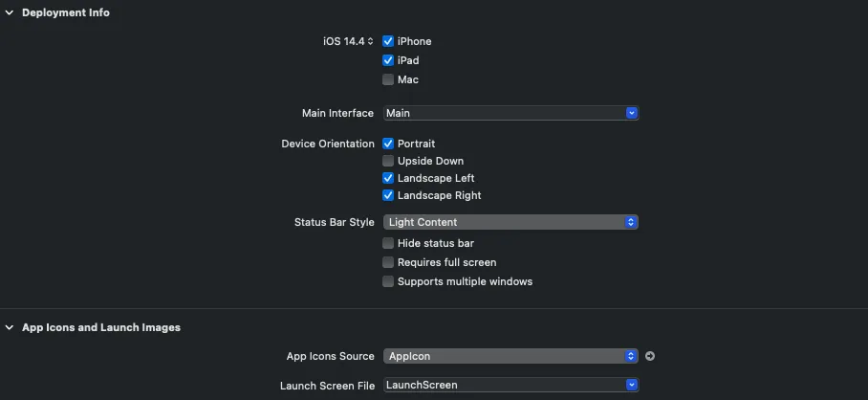Collapse App Icons and Launch Images section
868x400 pixels.
pyautogui.click(x=9, y=327)
